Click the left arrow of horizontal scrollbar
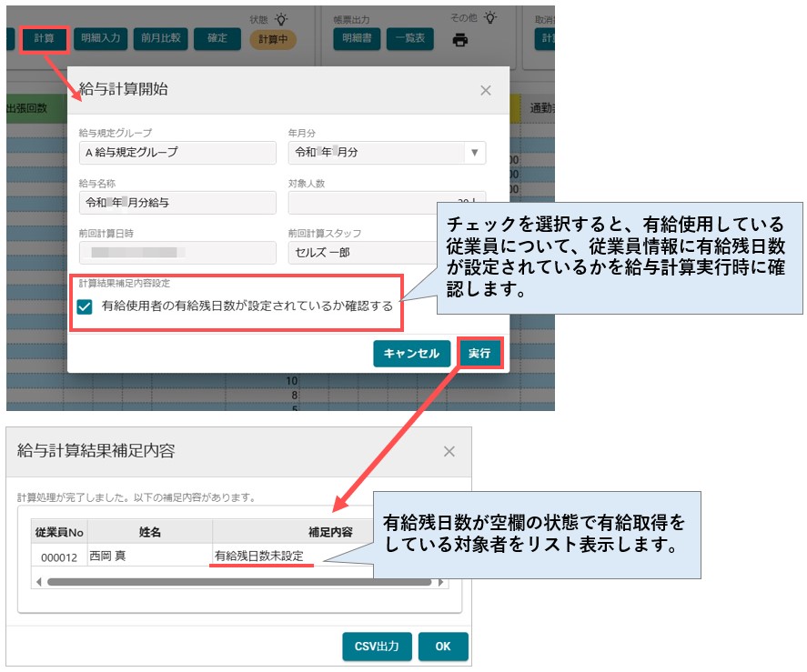Screen dimensions: 807x672 pos(38,583)
